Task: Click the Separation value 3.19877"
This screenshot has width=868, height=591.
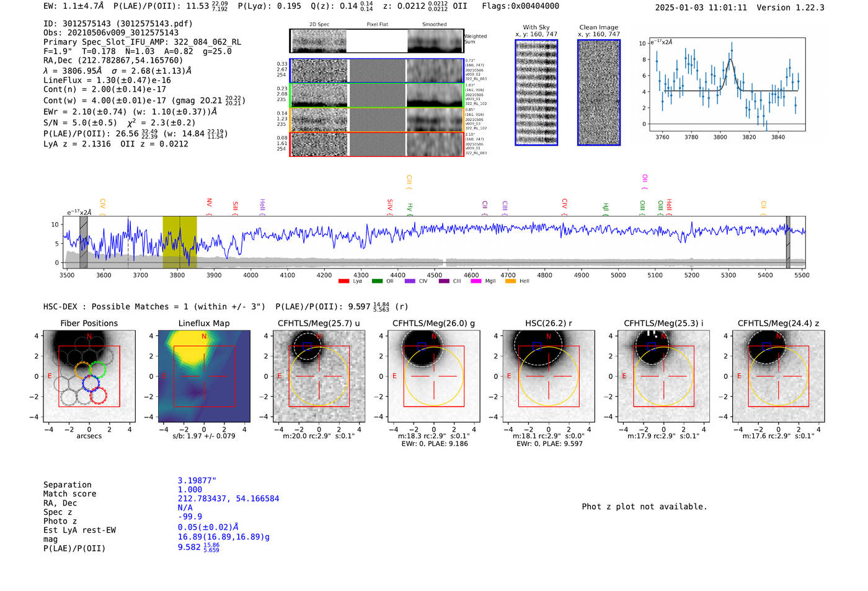Action: [197, 481]
